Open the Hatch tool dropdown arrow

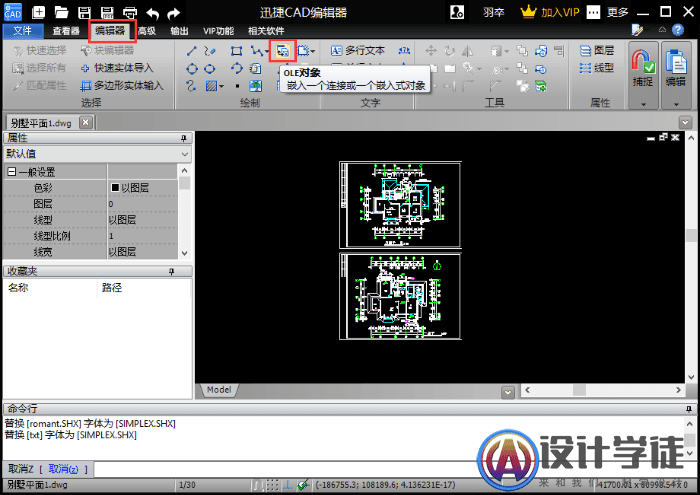[221, 86]
